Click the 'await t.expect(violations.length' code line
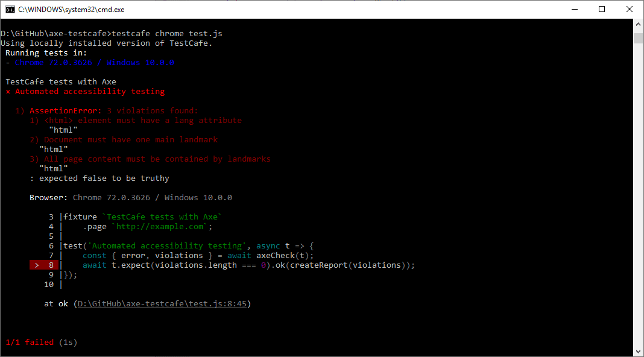The height and width of the screenshot is (357, 644). [248, 265]
